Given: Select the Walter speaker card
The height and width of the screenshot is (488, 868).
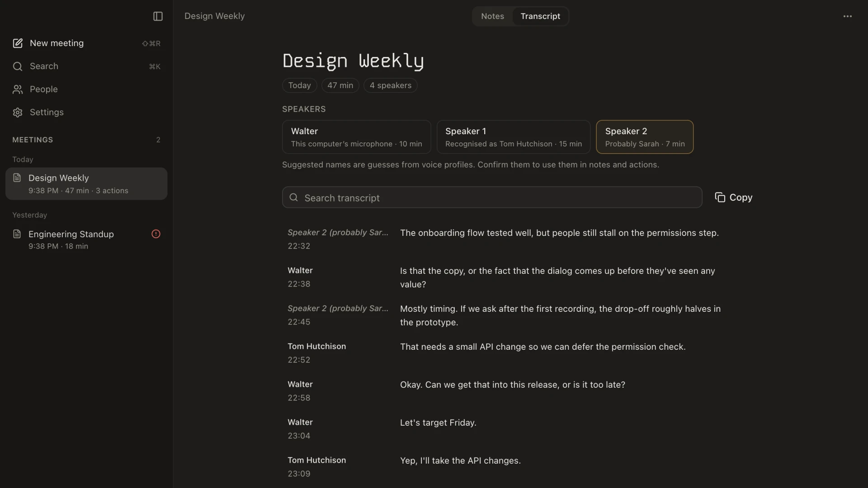Looking at the screenshot, I should point(356,137).
